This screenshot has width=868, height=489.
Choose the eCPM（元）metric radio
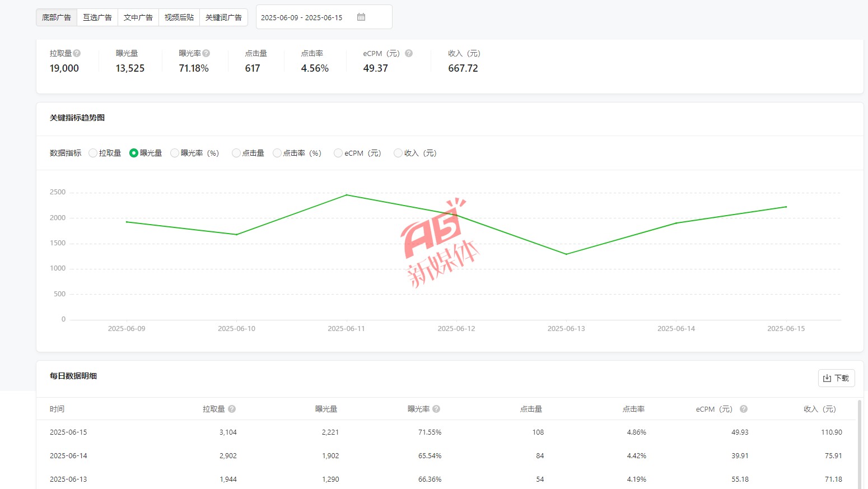point(338,153)
